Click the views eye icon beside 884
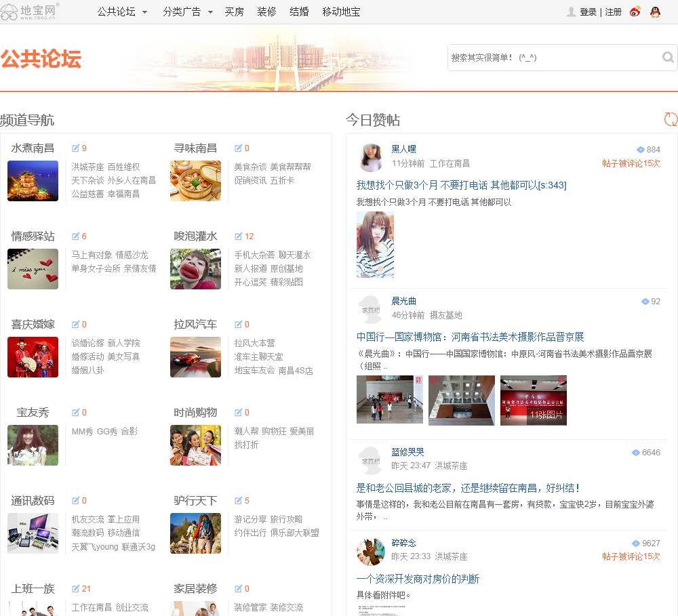The image size is (678, 616). click(641, 150)
